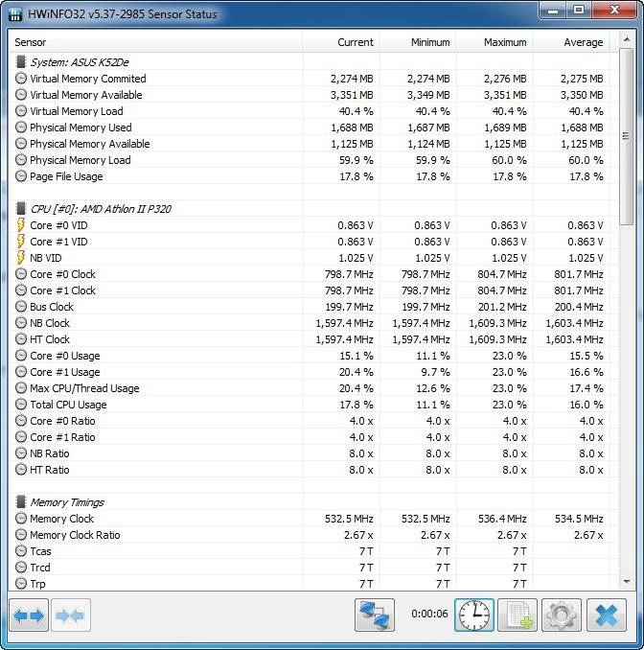644x650 pixels.
Task: Close sensors with blue X button
Action: tap(607, 615)
